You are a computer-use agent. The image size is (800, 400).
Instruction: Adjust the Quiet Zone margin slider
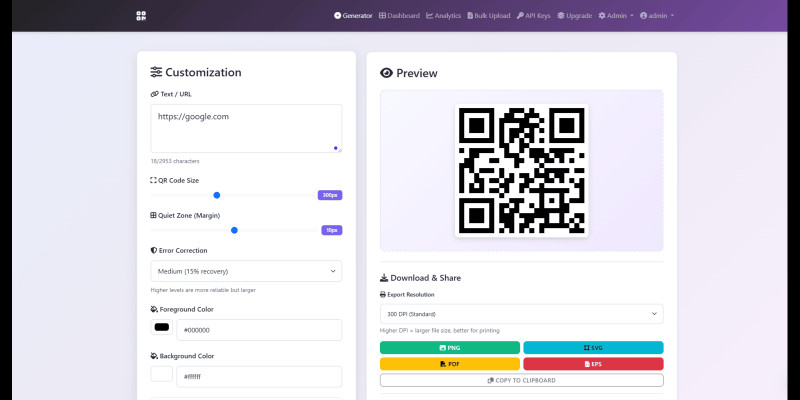(x=234, y=230)
